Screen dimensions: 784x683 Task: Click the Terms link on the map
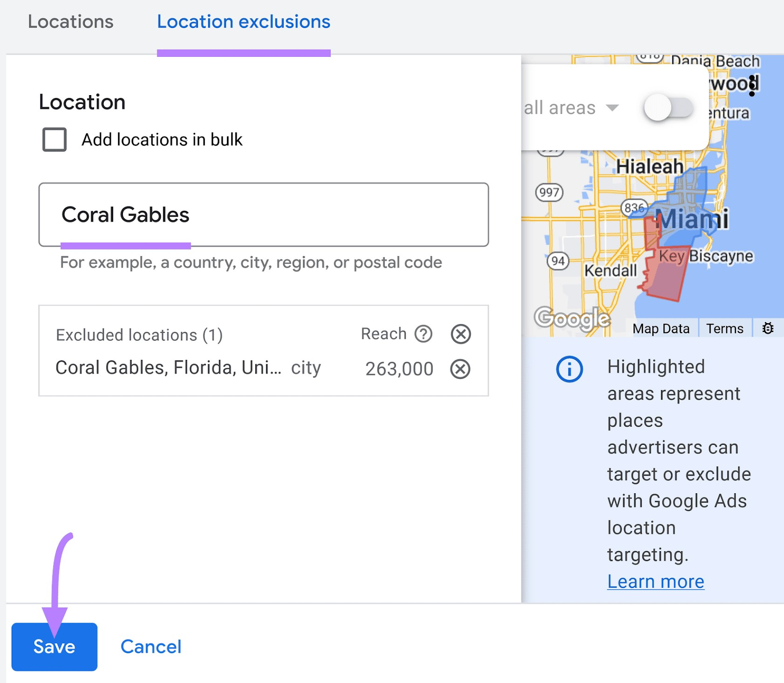[724, 328]
